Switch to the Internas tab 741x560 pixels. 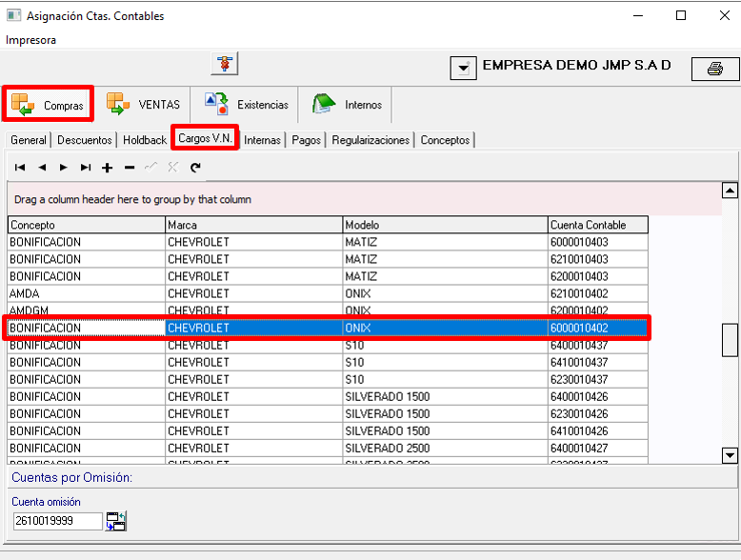262,140
